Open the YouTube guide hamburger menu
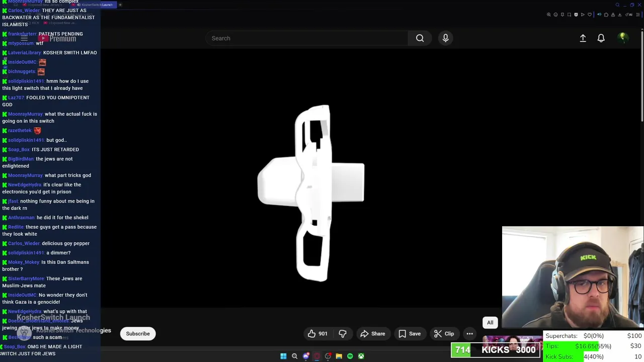This screenshot has height=362, width=644. pos(24,39)
